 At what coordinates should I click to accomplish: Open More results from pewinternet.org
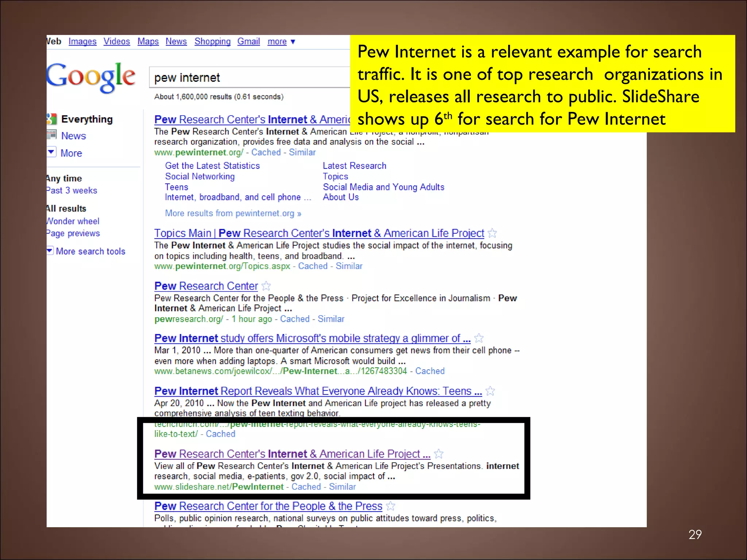click(233, 213)
